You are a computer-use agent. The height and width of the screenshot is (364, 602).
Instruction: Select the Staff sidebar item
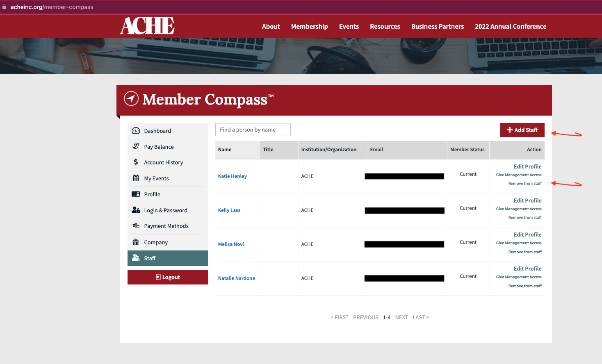click(168, 258)
